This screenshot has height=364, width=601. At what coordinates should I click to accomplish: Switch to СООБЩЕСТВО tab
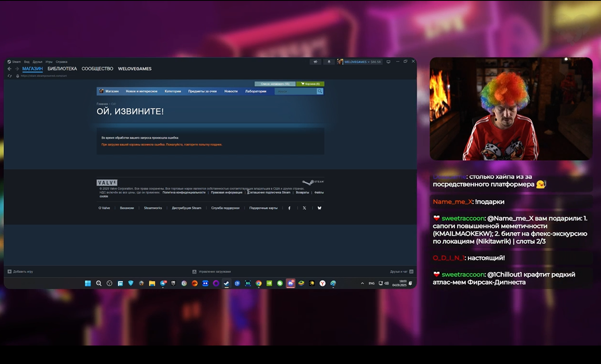[x=97, y=69]
